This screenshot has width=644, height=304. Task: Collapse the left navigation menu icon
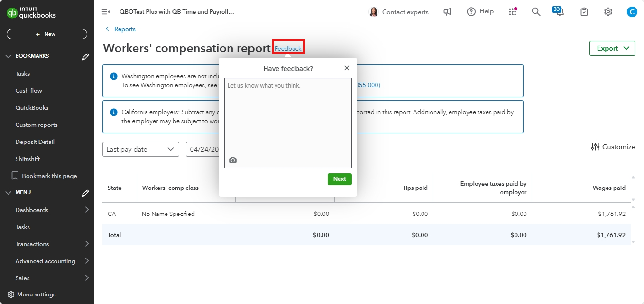coord(106,12)
